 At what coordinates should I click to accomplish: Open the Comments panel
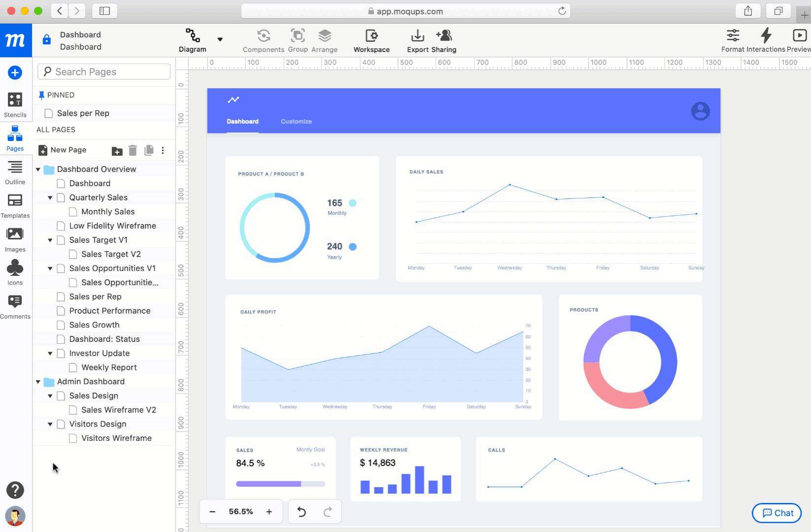[15, 306]
